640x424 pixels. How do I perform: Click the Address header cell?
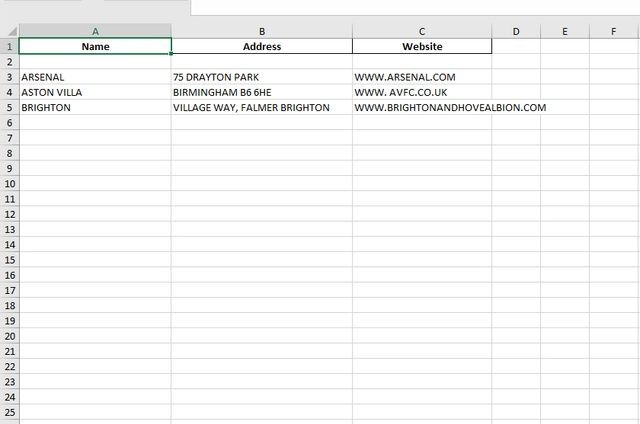tap(261, 46)
